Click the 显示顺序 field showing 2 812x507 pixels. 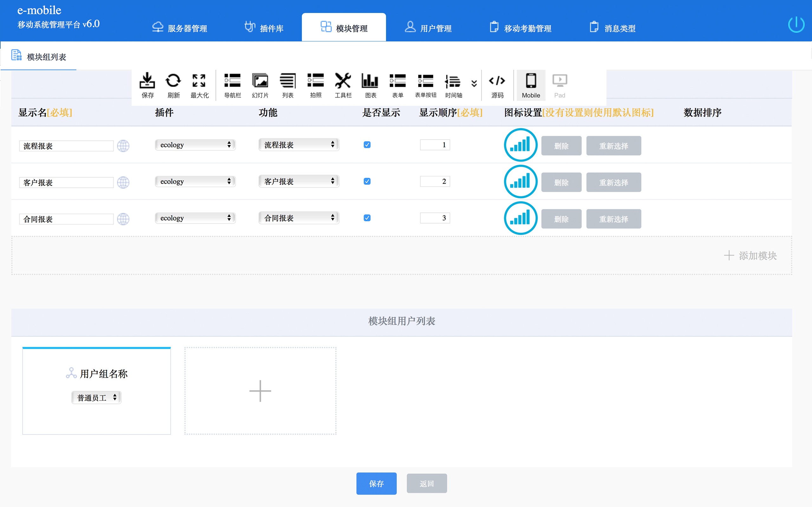(x=435, y=181)
